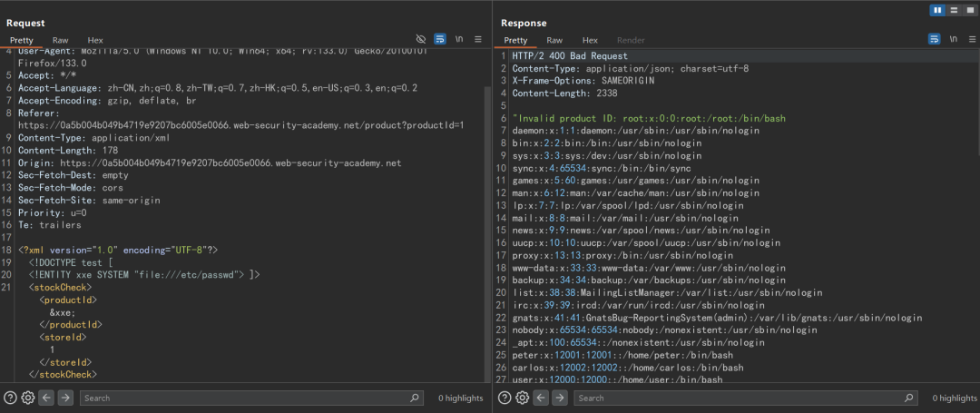Screen dimensions: 980x413
Task: Toggle hide non-printable characters in Request panel
Action: coord(421,39)
